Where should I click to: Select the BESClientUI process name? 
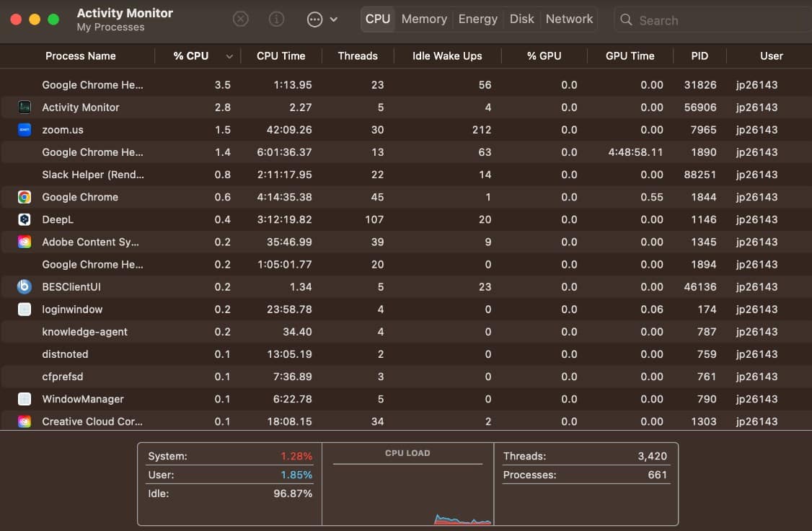point(71,287)
